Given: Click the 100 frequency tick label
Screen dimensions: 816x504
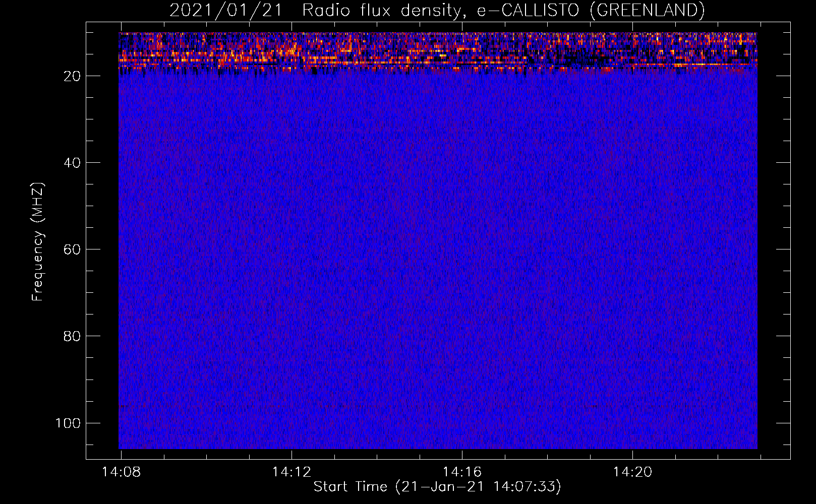Looking at the screenshot, I should pos(68,423).
